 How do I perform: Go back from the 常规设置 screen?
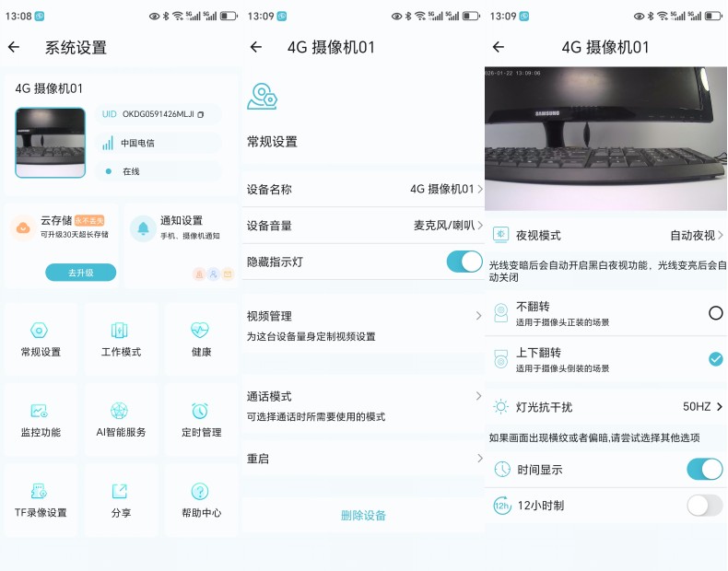pyautogui.click(x=256, y=47)
